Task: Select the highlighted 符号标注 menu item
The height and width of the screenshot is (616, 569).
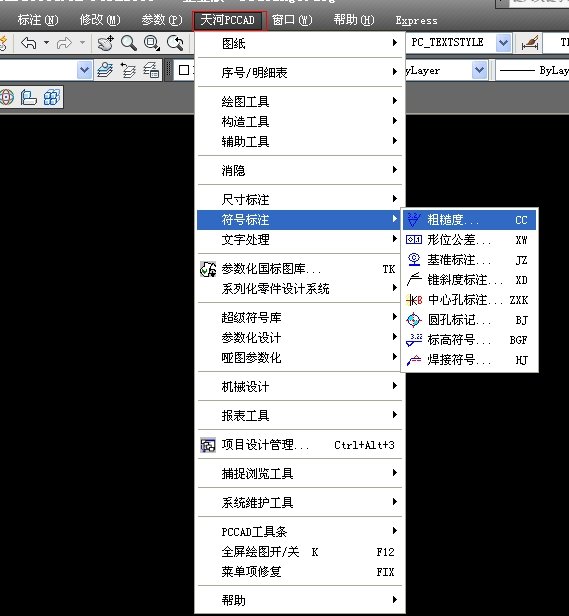Action: pyautogui.click(x=300, y=220)
